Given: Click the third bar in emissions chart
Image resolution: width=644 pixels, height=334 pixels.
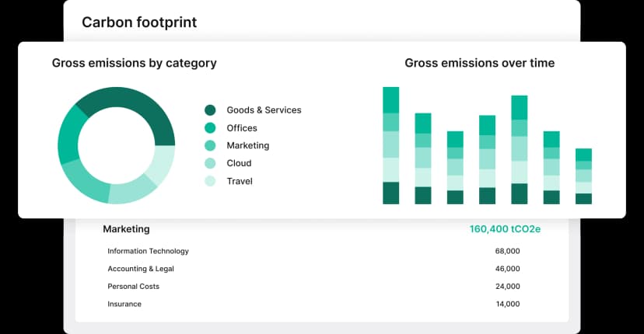Looking at the screenshot, I should coord(455,167).
